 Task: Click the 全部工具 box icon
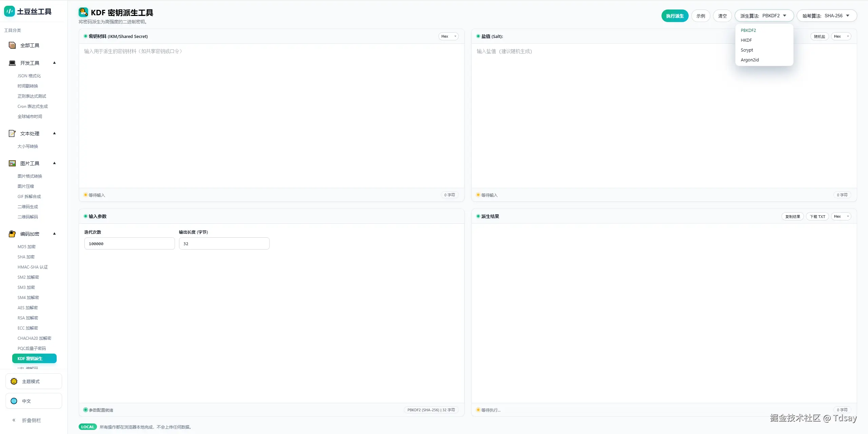(x=12, y=45)
